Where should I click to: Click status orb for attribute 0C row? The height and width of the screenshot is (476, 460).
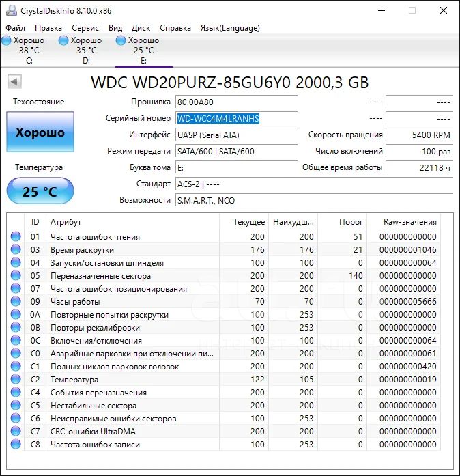point(16,340)
